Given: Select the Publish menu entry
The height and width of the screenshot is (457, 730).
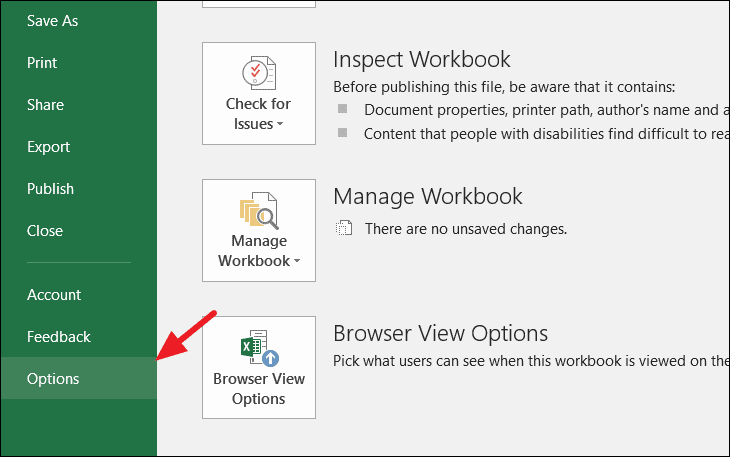Looking at the screenshot, I should click(x=50, y=189).
